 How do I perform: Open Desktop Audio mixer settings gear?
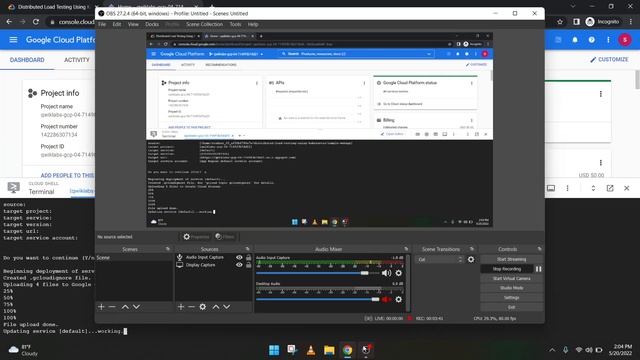click(x=398, y=299)
